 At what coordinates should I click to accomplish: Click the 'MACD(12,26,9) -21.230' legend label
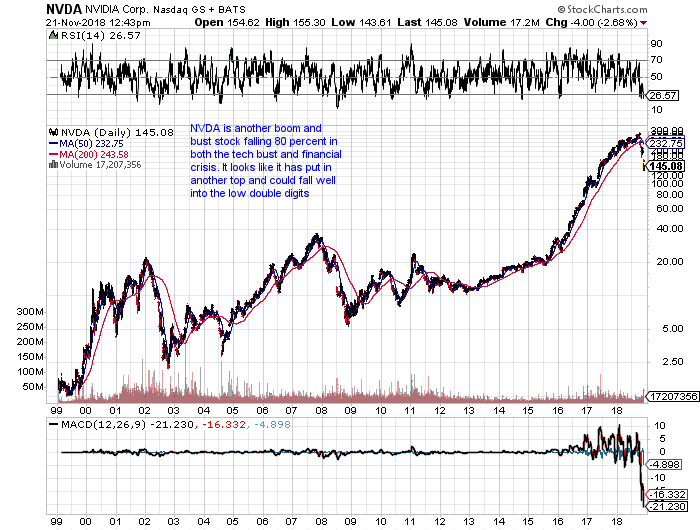127,424
